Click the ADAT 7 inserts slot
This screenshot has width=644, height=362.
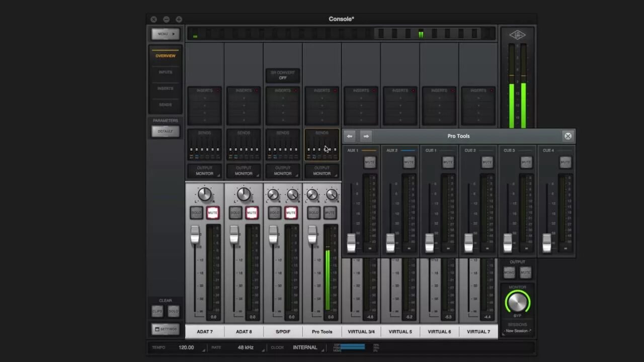coord(205,106)
